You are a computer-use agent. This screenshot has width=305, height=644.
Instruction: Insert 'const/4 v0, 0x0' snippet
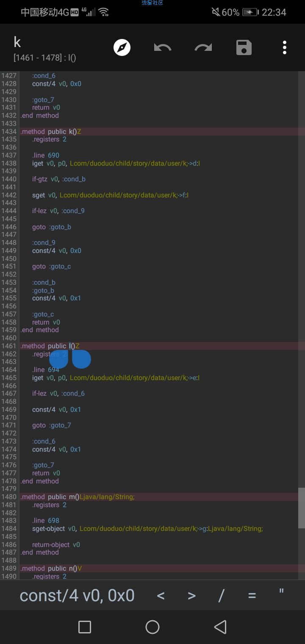(77, 595)
